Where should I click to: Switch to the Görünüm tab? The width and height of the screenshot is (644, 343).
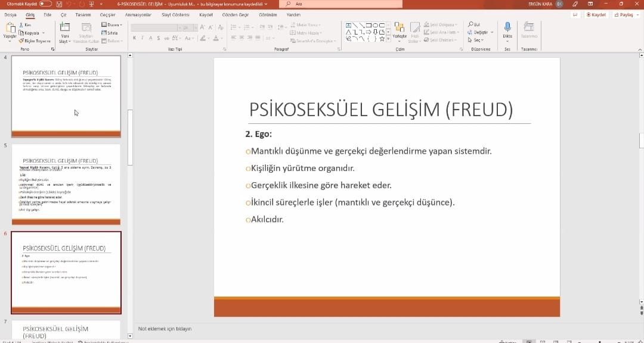pyautogui.click(x=268, y=15)
